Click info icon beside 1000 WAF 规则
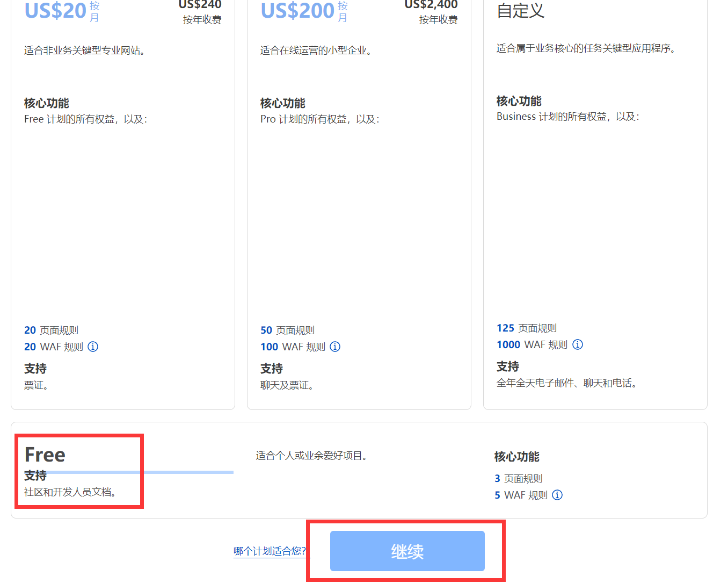The width and height of the screenshot is (728, 583). pos(578,344)
